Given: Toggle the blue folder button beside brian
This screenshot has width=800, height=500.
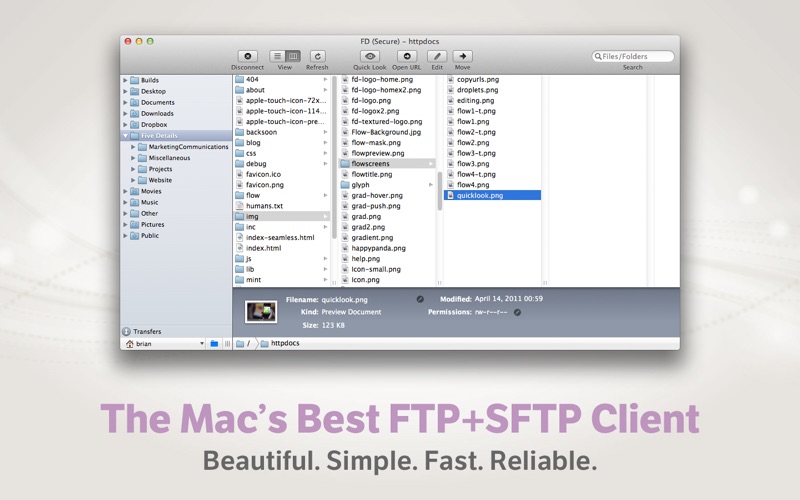Looking at the screenshot, I should pos(214,344).
